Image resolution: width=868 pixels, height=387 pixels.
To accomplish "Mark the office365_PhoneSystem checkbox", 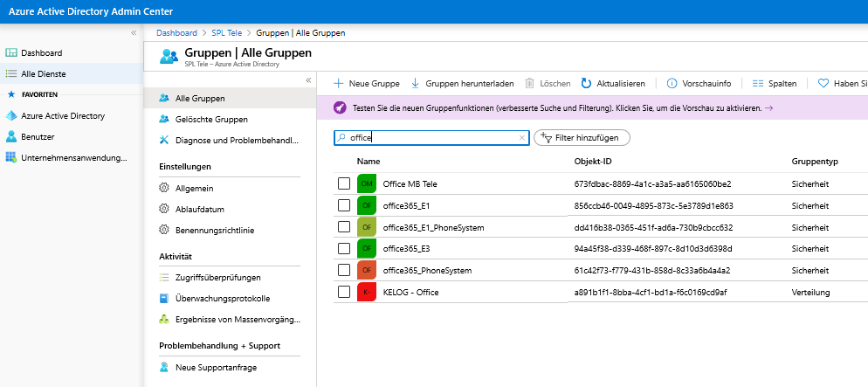I will click(344, 270).
